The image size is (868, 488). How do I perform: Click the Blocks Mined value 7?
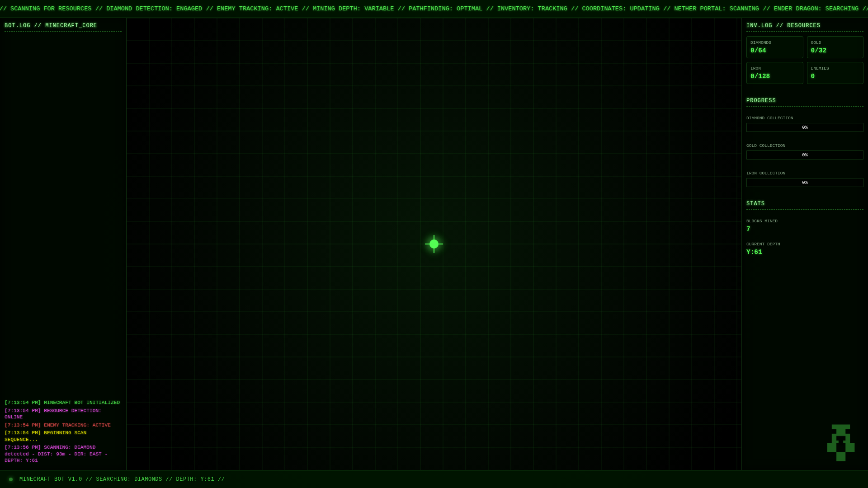coord(748,229)
